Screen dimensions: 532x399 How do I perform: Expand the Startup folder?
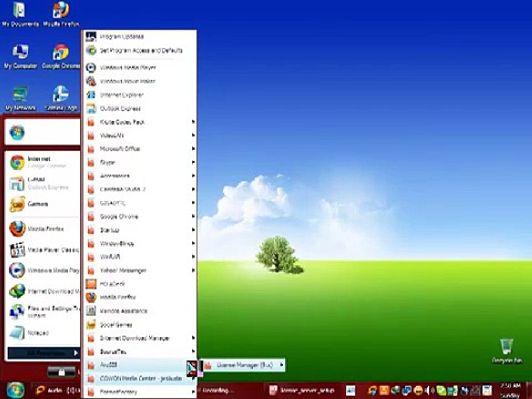(x=139, y=230)
